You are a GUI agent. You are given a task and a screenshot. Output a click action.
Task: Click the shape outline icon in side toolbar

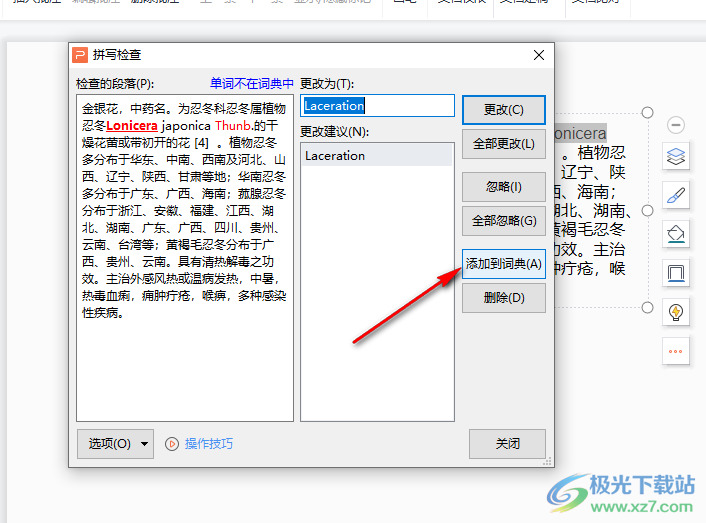[675, 273]
